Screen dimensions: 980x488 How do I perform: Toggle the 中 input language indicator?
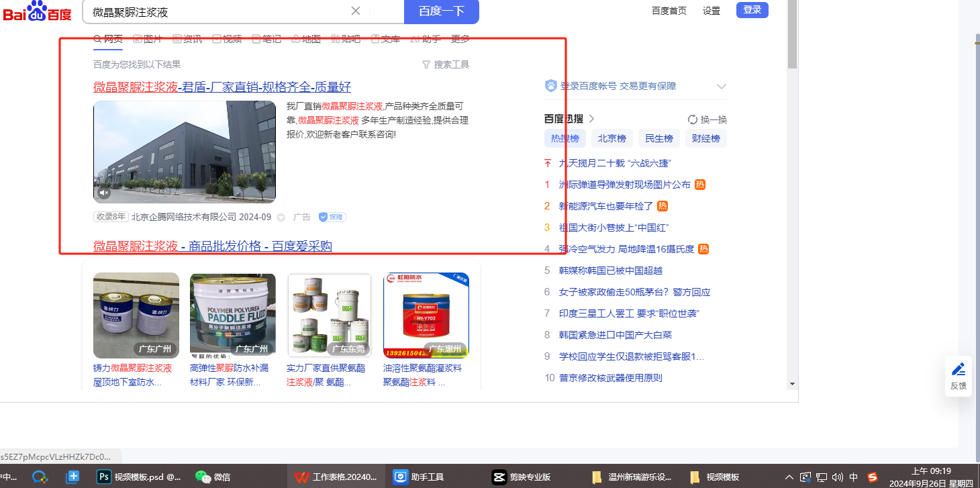854,477
